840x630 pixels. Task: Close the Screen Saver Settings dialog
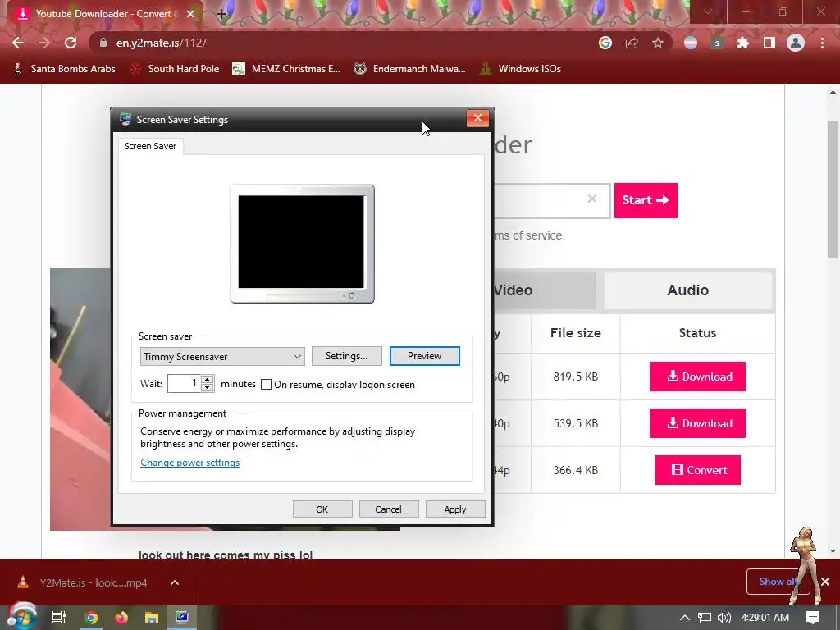[477, 118]
